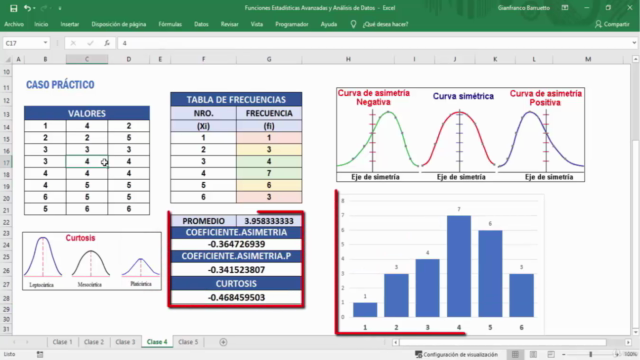
Task: Click the horizontal scroll right arrow
Action: (628, 342)
